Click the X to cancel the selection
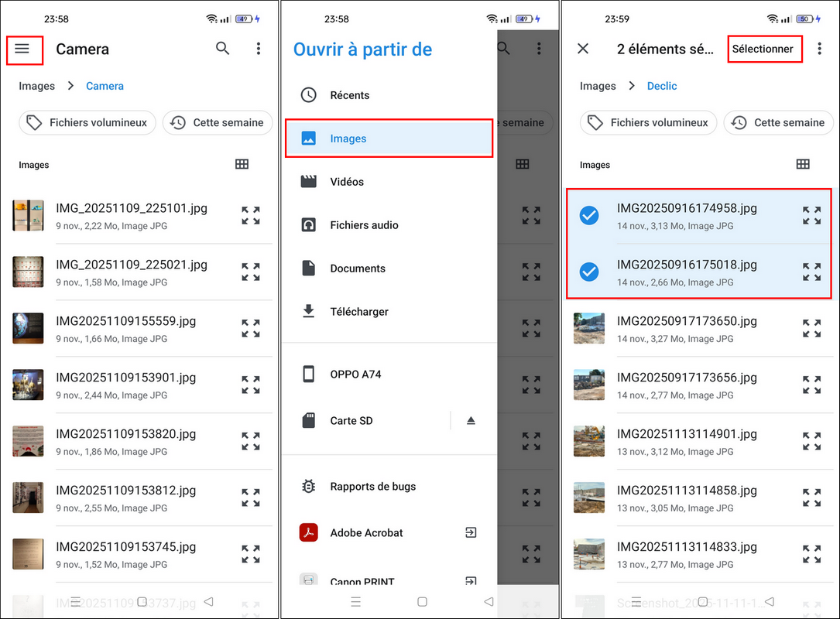The width and height of the screenshot is (840, 619). pos(583,49)
